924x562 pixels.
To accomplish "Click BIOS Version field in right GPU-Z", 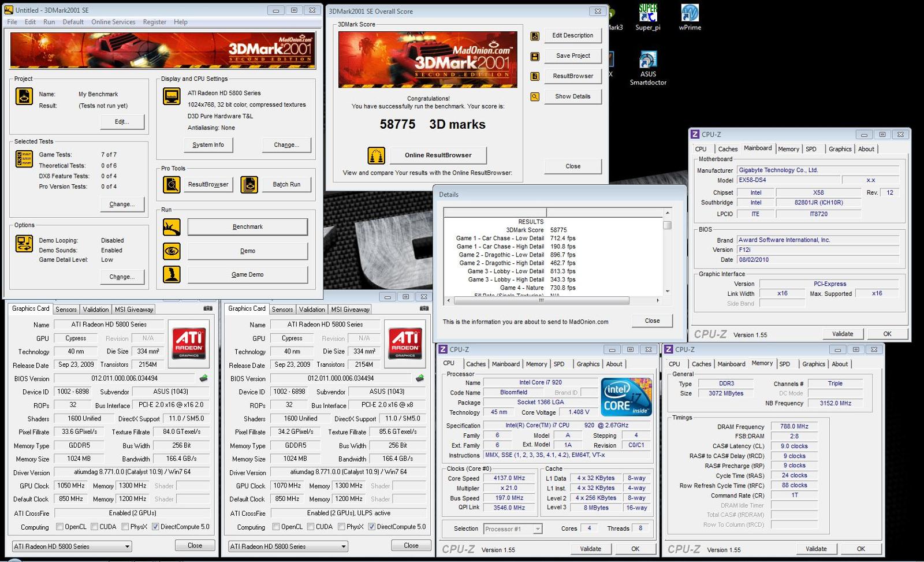I will coord(341,378).
